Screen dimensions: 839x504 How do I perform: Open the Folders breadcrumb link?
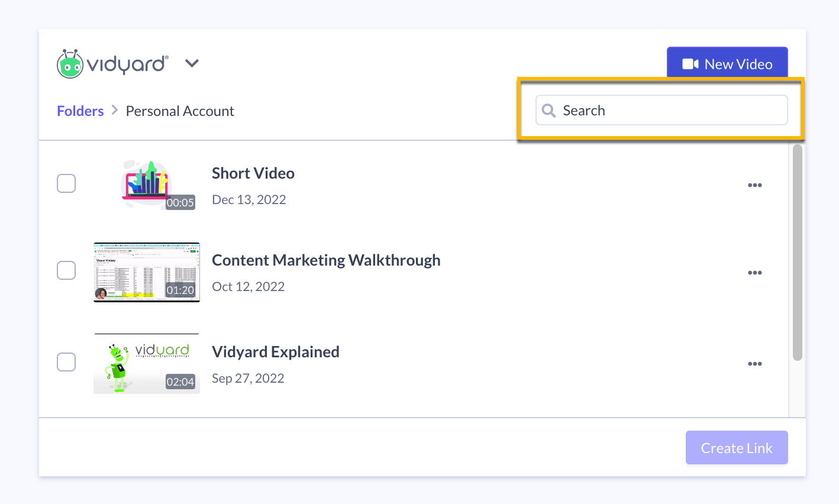click(80, 111)
